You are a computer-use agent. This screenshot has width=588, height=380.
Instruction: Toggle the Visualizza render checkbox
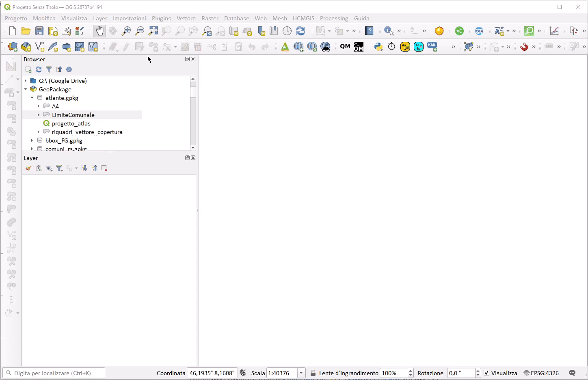coord(486,373)
